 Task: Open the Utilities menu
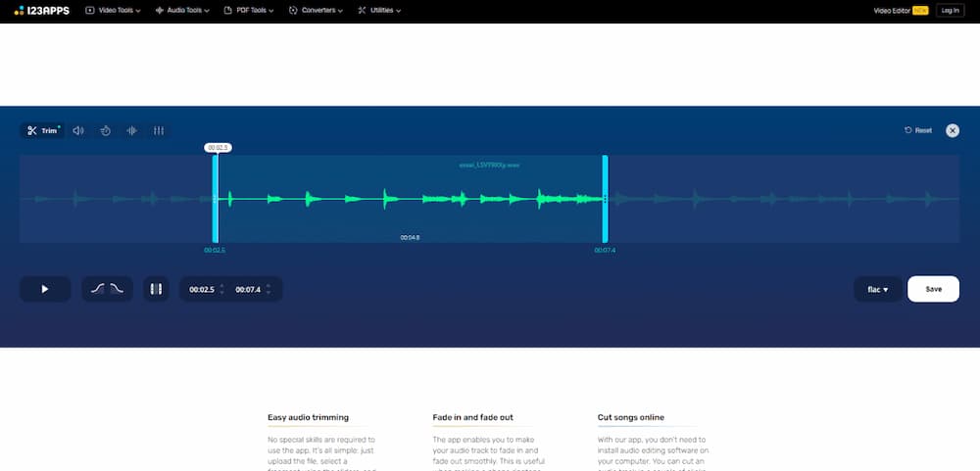click(379, 10)
